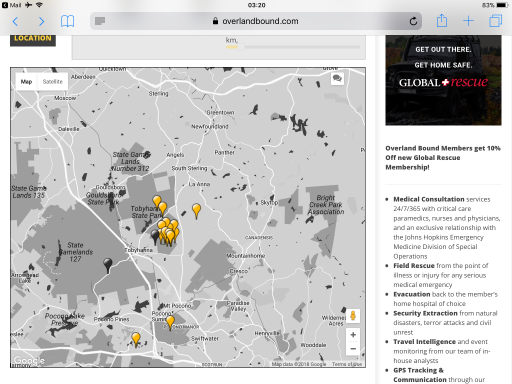Tap the Safari forward arrow
The height and width of the screenshot is (384, 512).
[x=41, y=21]
